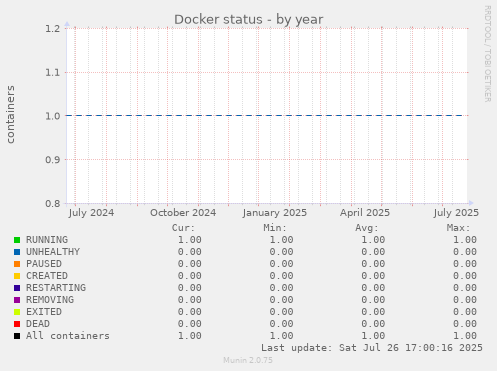Screen dimensions: 497x371
Task: Click the RESTARTING legend label
Action: [56, 288]
